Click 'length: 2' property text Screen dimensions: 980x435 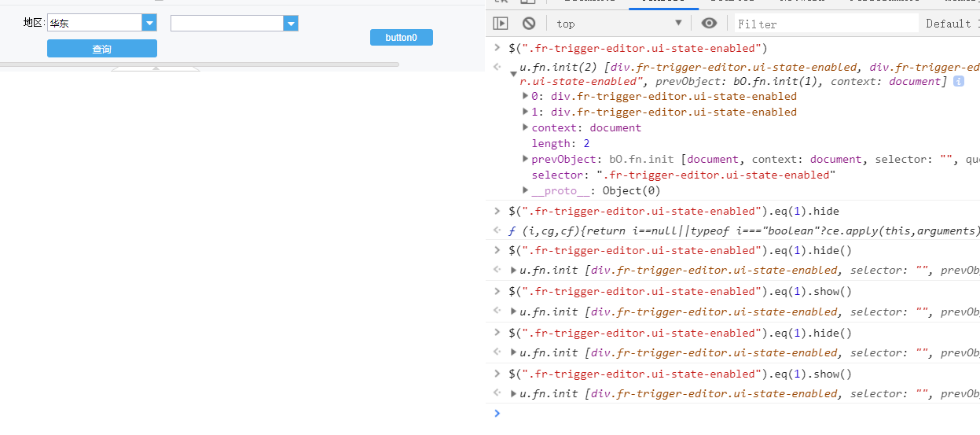pos(562,143)
